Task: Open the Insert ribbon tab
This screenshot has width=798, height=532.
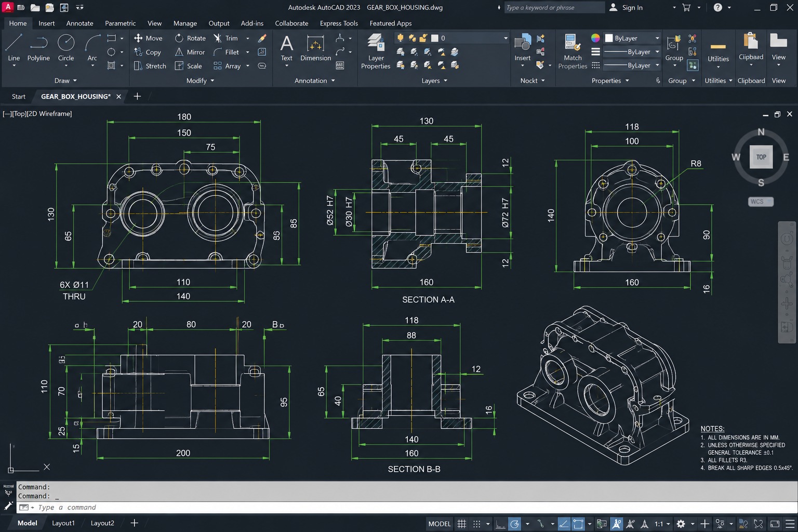Action: 46,23
